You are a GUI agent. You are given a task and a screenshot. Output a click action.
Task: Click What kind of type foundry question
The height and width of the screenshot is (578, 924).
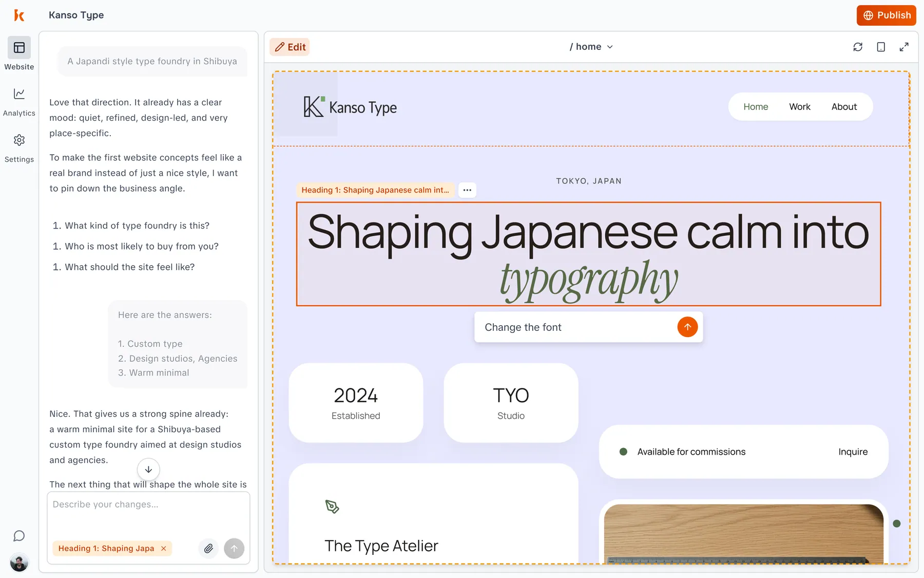pyautogui.click(x=137, y=226)
